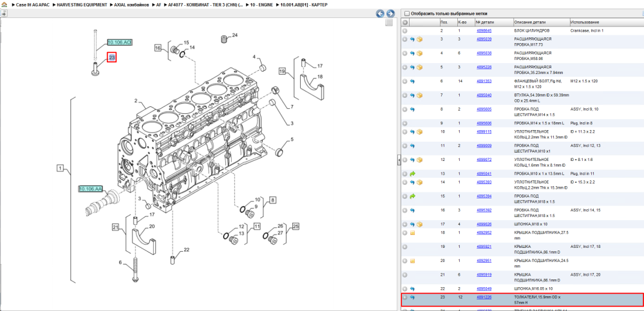Click package box icon for part 4895038
This screenshot has height=311, width=644.
pos(420,53)
